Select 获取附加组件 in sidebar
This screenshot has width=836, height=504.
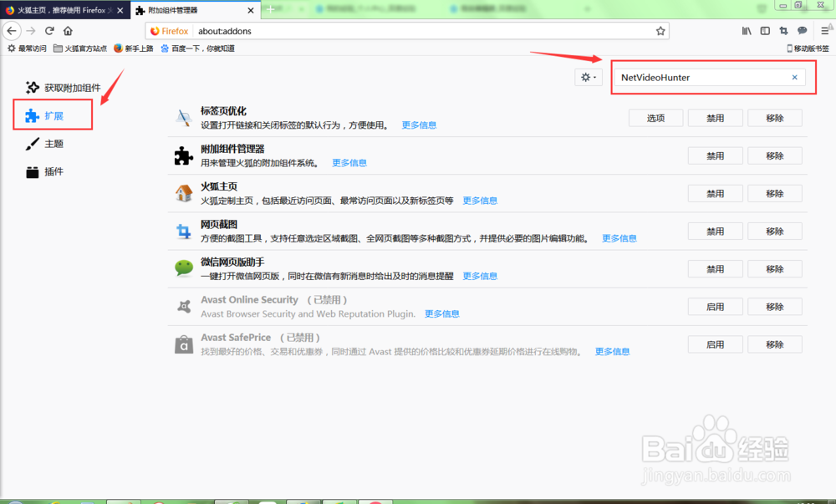pos(63,88)
